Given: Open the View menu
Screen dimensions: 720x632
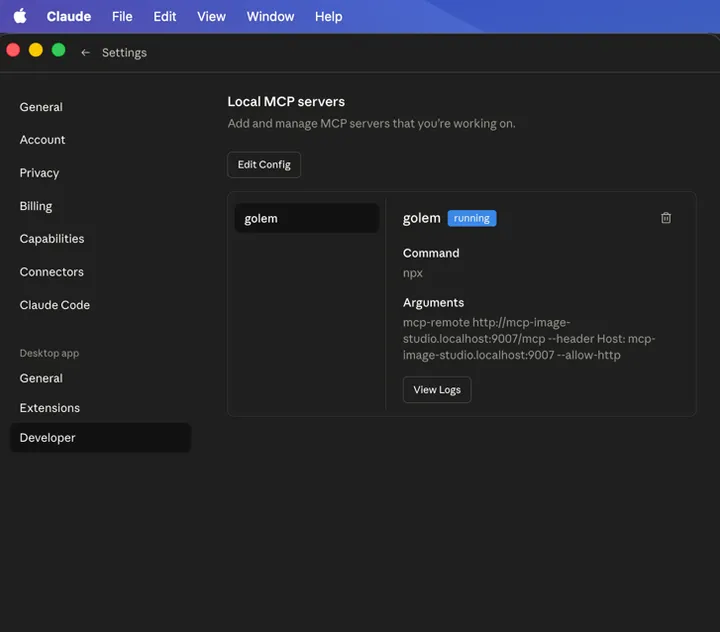Looking at the screenshot, I should [211, 17].
